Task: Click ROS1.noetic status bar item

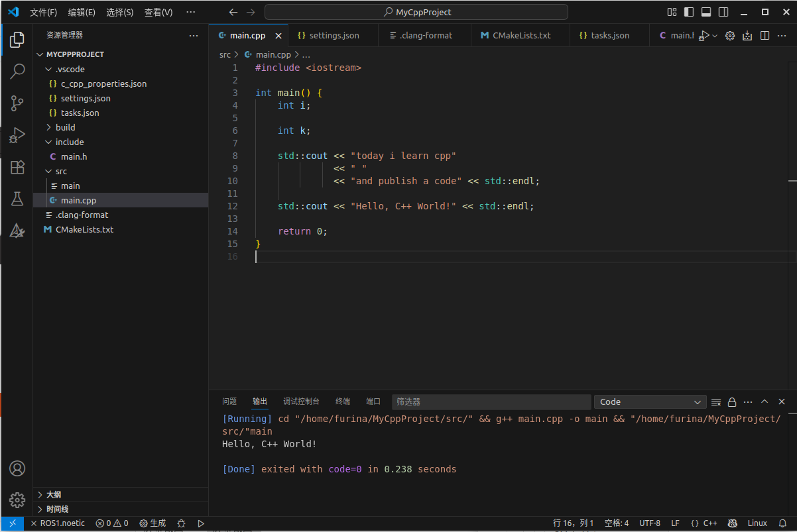Action: pos(58,523)
